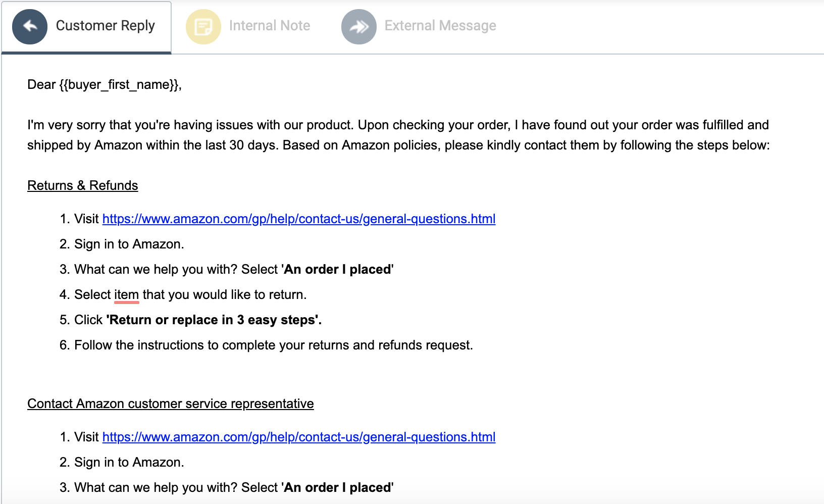Click the Contact Amazon customer service representative heading
The width and height of the screenshot is (824, 504).
[170, 404]
